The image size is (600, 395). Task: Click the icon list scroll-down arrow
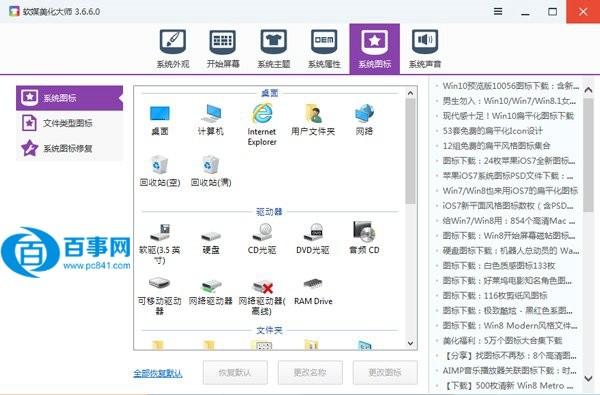tap(411, 343)
